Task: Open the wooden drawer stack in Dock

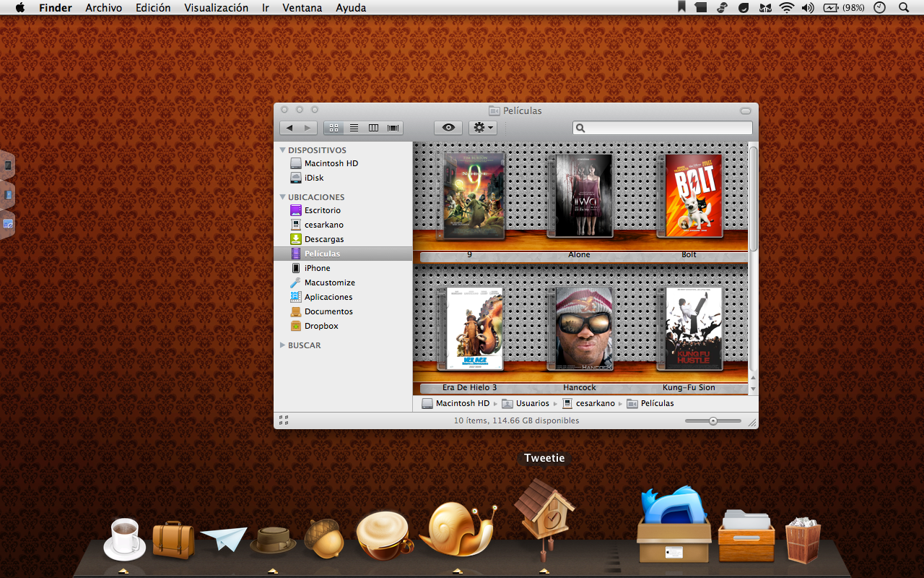Action: [x=746, y=536]
